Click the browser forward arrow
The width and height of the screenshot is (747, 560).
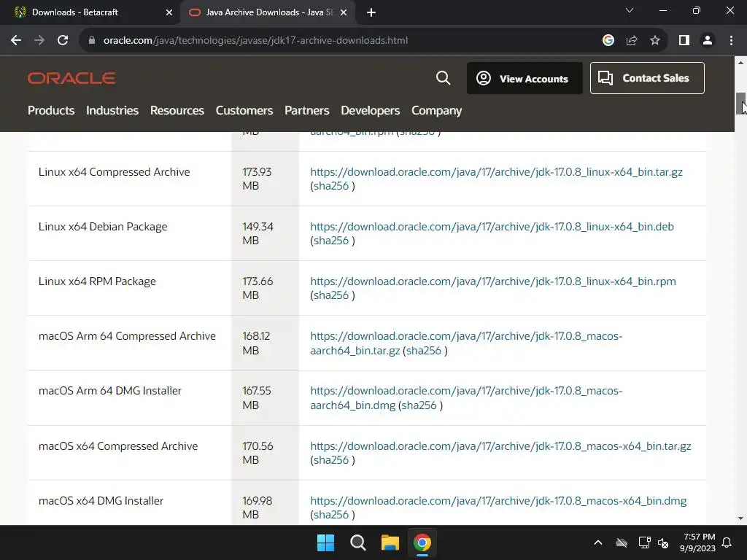(x=39, y=41)
